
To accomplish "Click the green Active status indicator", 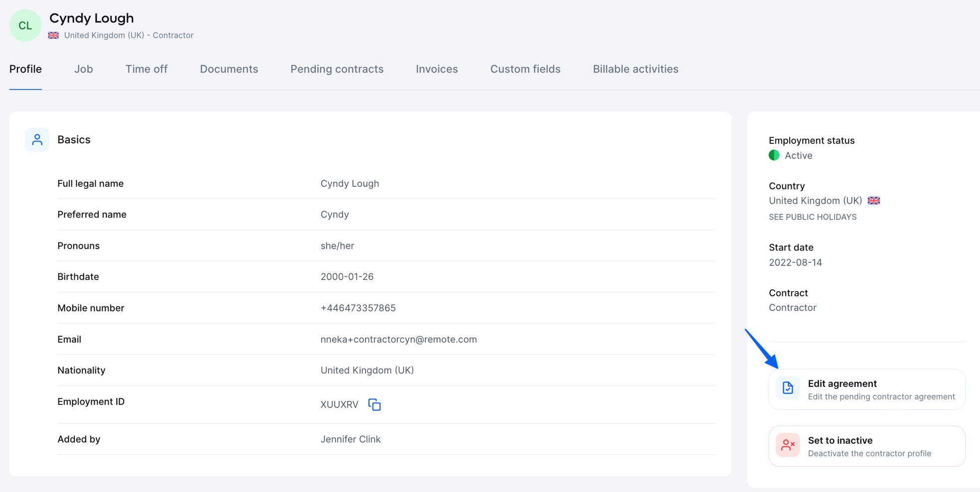I will click(774, 155).
